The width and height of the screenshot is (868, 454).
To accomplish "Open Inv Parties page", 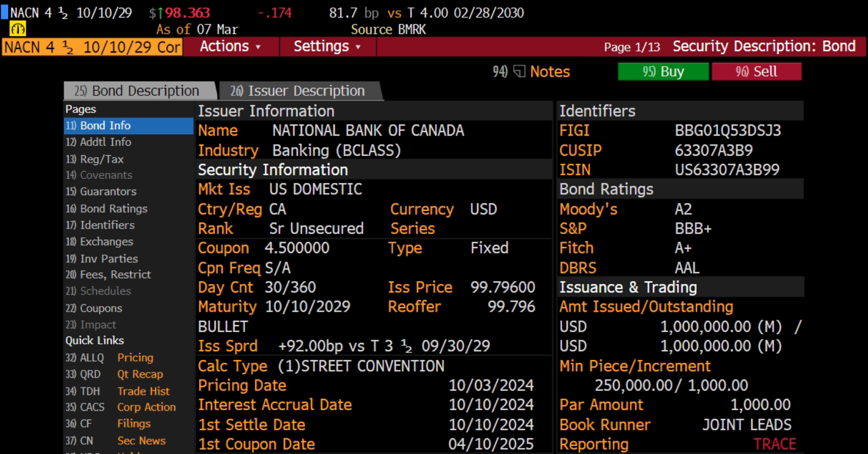I will coord(102,258).
